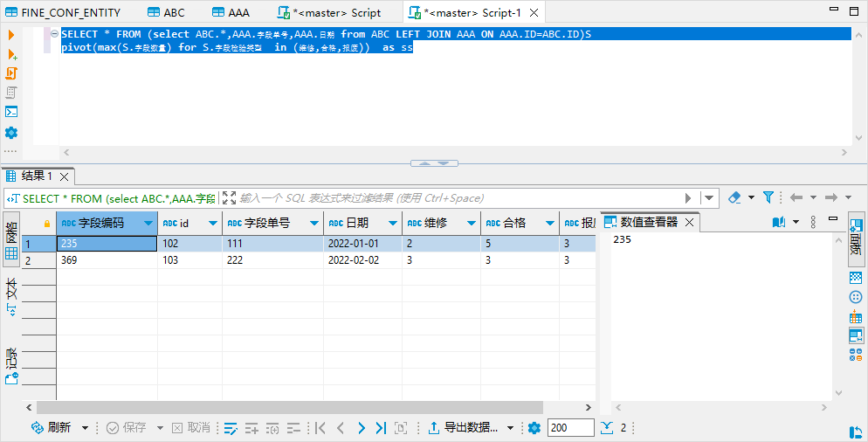This screenshot has height=442, width=868.
Task: Open the 合格 column dropdown arrow
Action: [x=550, y=224]
